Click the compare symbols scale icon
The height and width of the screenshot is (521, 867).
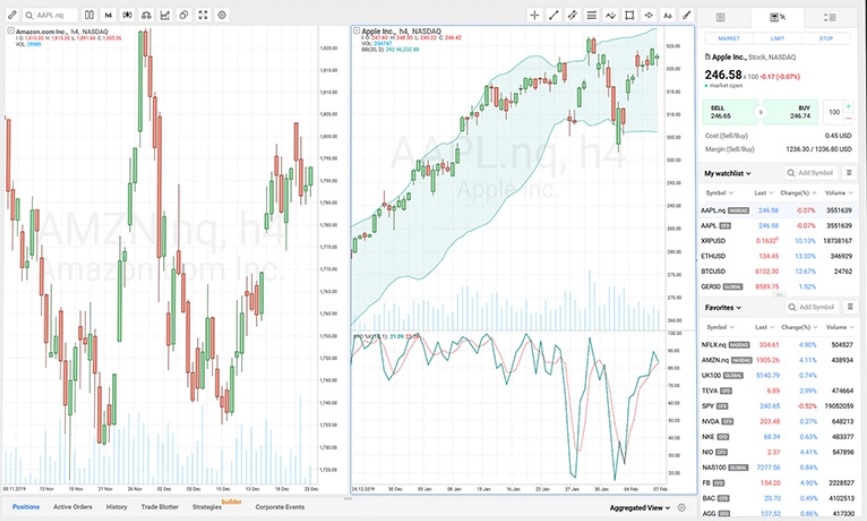tap(146, 15)
